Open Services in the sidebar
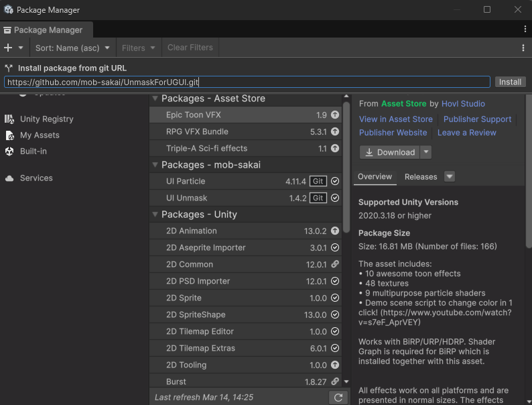Viewport: 532px width, 405px height. [36, 178]
